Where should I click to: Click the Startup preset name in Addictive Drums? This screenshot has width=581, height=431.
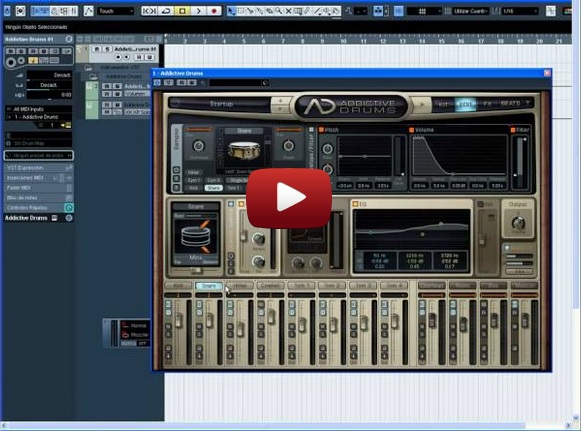[x=221, y=104]
